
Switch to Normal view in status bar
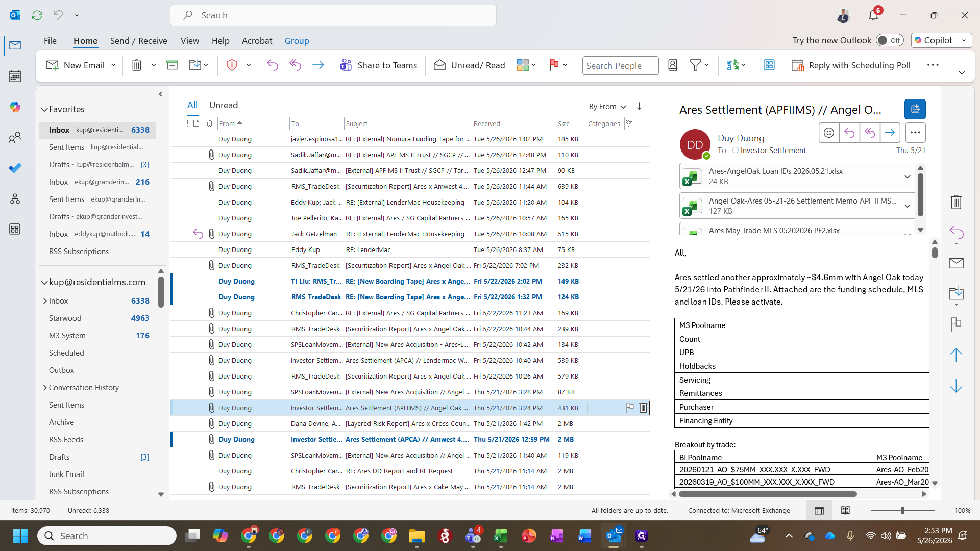pyautogui.click(x=819, y=510)
